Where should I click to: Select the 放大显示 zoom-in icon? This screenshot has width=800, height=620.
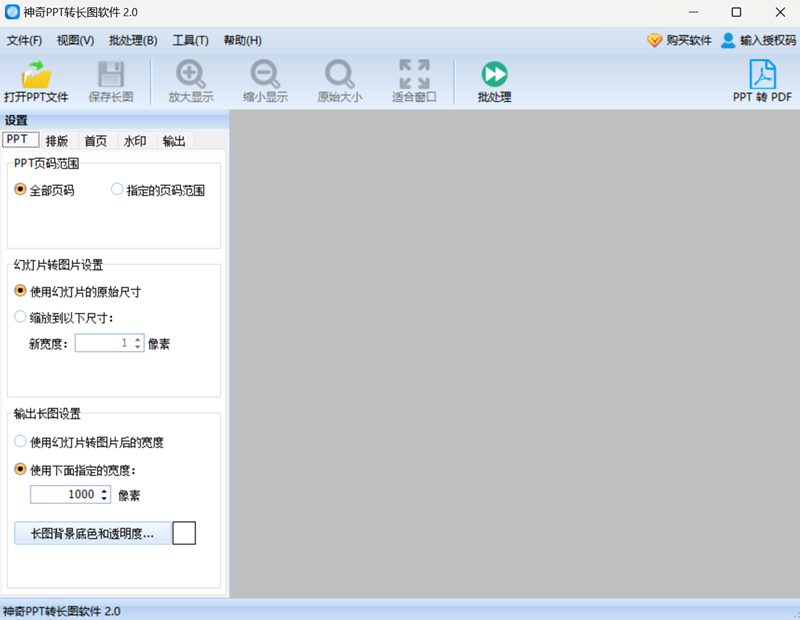point(189,80)
